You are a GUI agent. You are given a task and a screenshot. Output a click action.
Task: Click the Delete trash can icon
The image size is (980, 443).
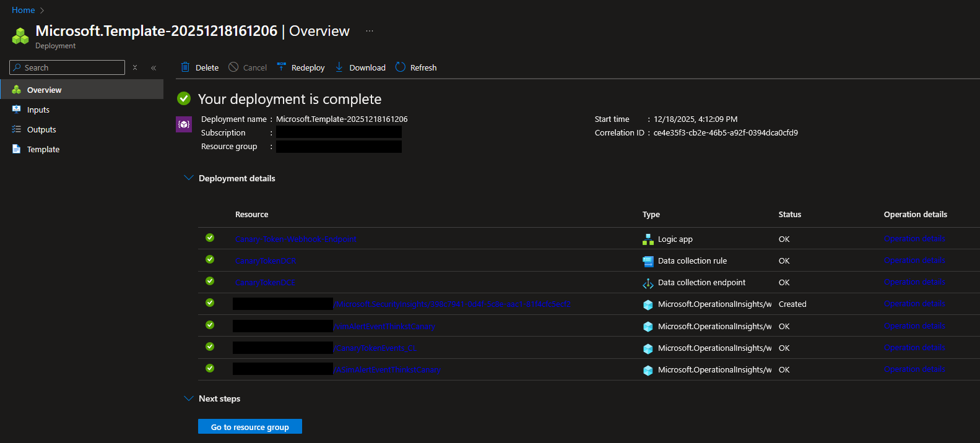[185, 67]
